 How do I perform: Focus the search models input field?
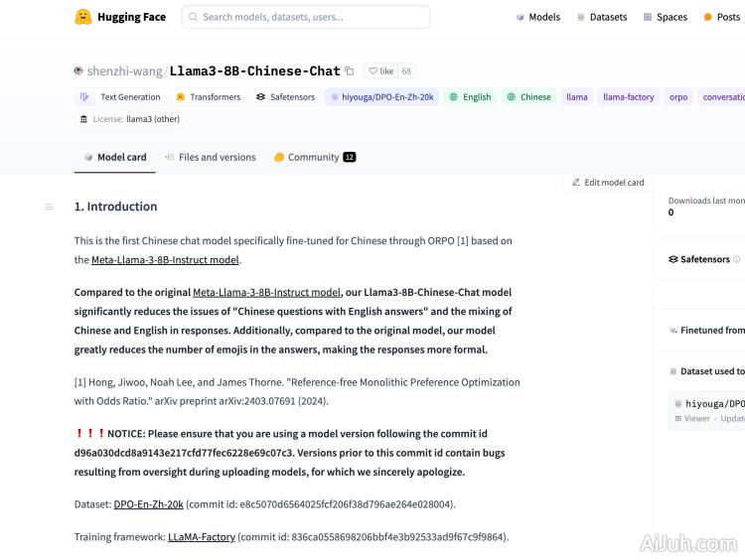[x=306, y=17]
